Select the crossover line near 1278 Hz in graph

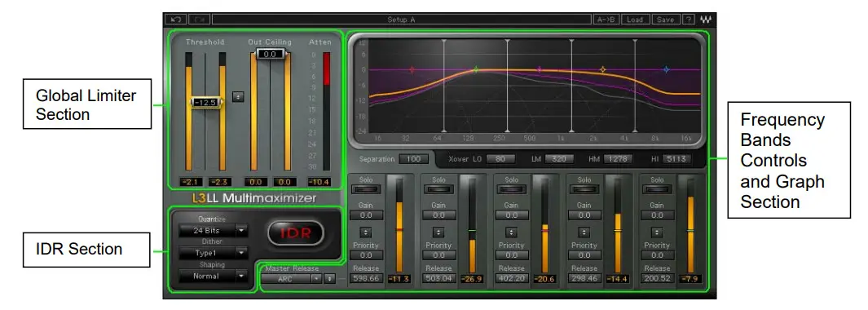tap(571, 86)
